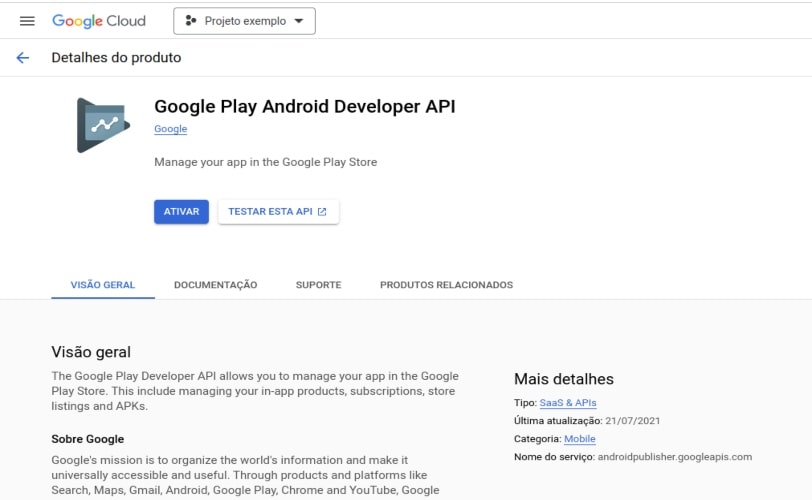This screenshot has height=500, width=812.
Task: Click the external link icon on TESTAR ESTA API
Action: 322,212
